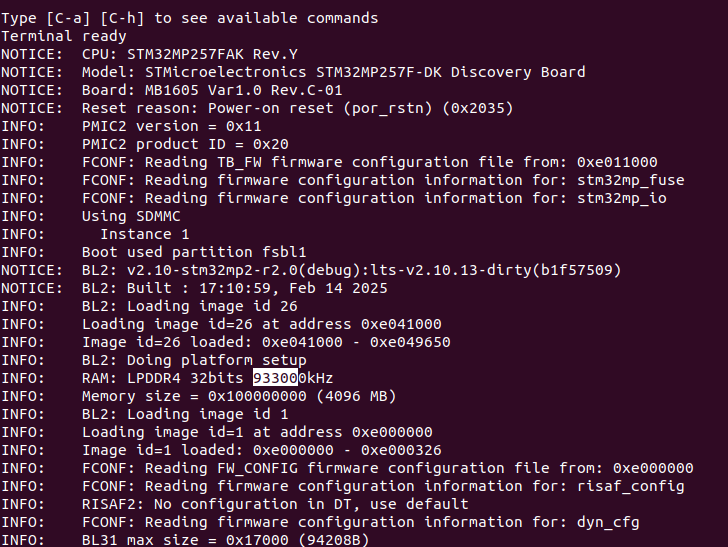Click the 'BL2: Doing platform setup' line
The width and height of the screenshot is (728, 547).
(x=194, y=360)
